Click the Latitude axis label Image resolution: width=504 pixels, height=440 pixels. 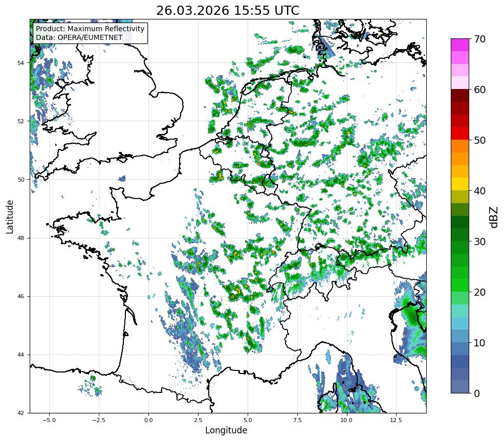point(10,216)
